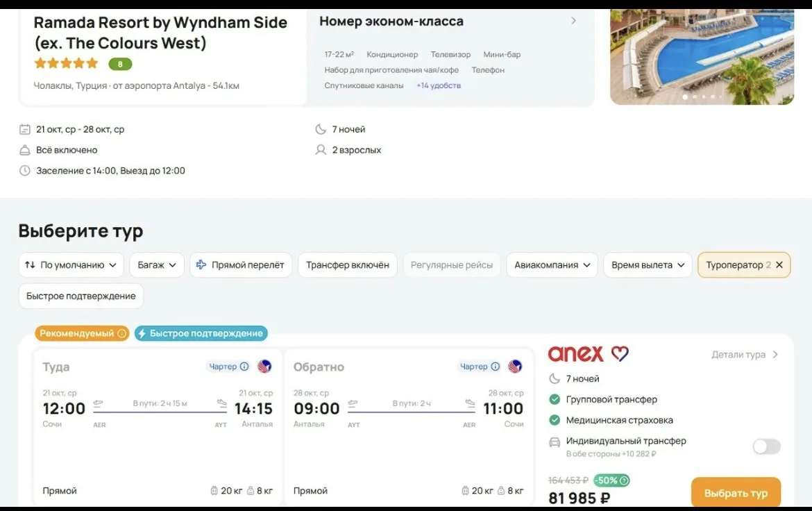The width and height of the screenshot is (812, 511).
Task: Click the green checkmark beside Медицинская страховка
Action: click(555, 420)
